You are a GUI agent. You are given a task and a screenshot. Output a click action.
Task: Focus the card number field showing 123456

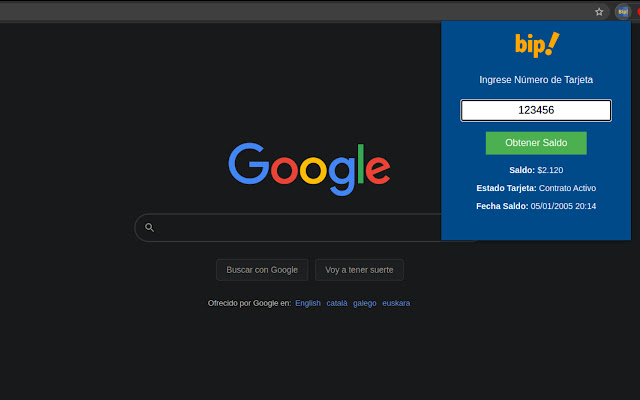tap(536, 110)
